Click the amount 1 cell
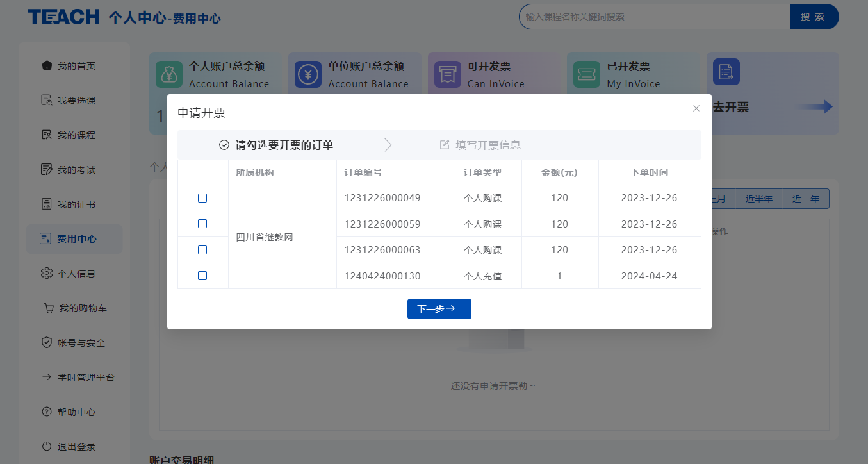The image size is (868, 464). (x=560, y=276)
